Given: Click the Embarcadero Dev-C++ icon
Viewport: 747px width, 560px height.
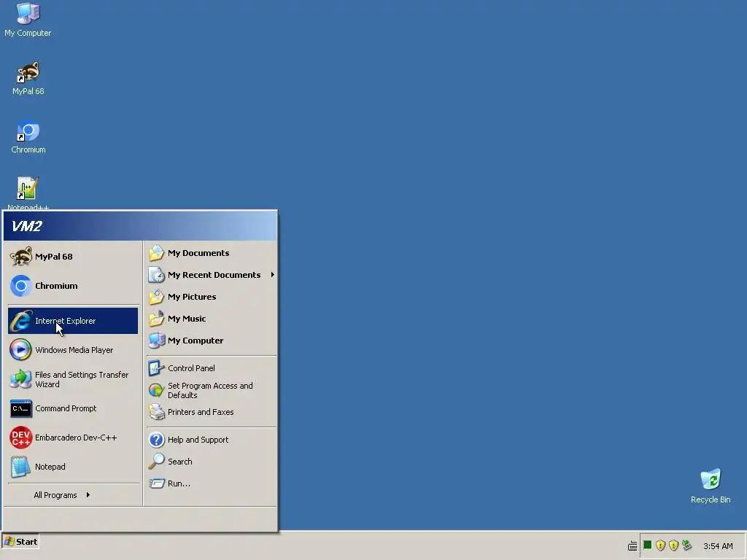Looking at the screenshot, I should (x=21, y=437).
